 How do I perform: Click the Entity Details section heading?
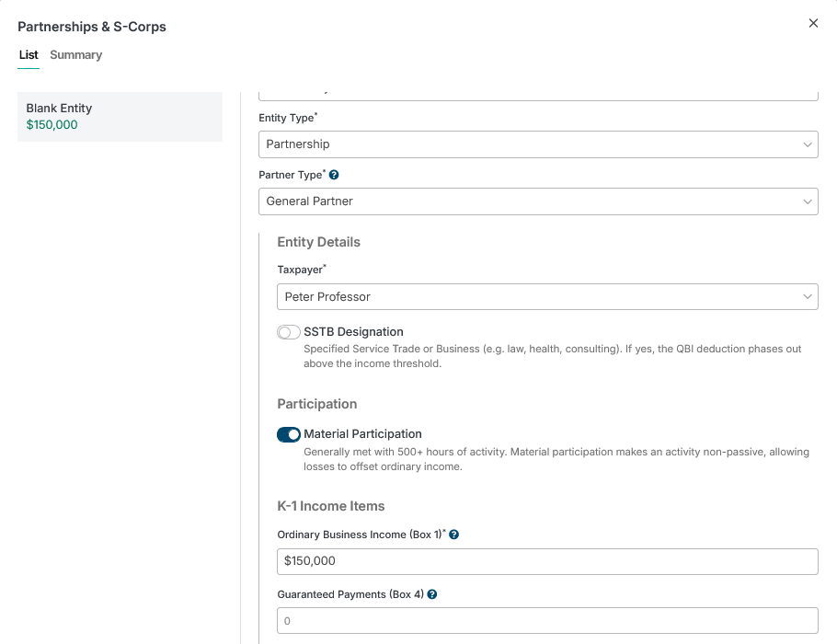318,242
